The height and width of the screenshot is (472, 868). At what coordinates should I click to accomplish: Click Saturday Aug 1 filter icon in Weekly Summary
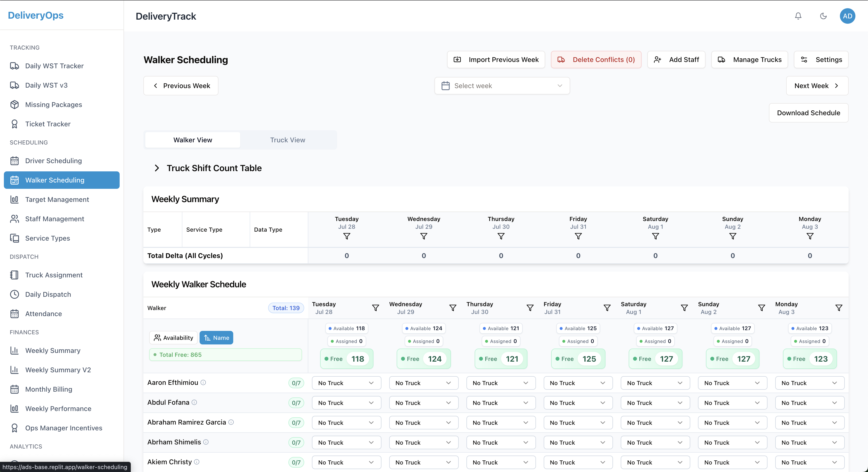pos(655,236)
